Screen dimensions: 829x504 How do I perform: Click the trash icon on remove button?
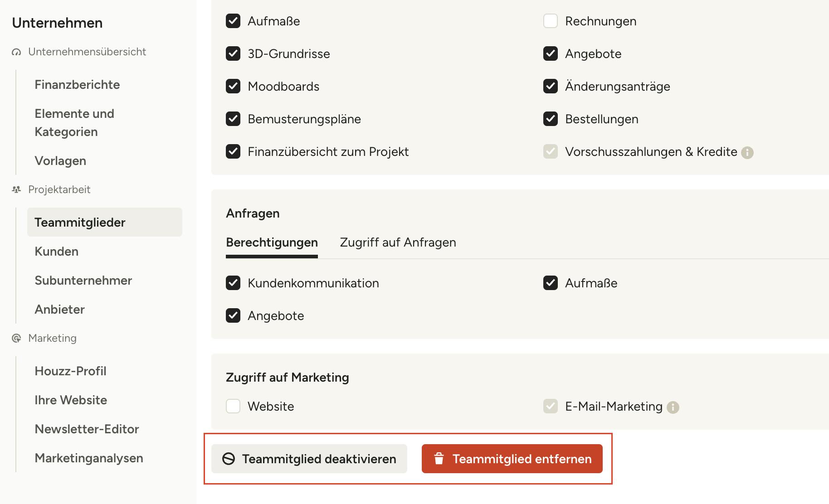(x=439, y=459)
